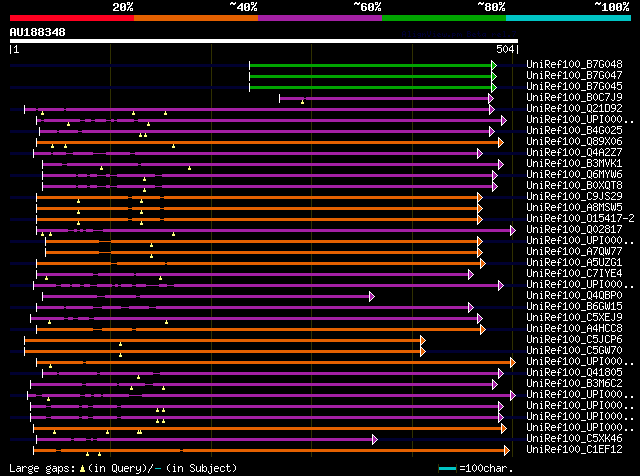Click green arrowhead ending the B7G048 alignment

[494, 65]
